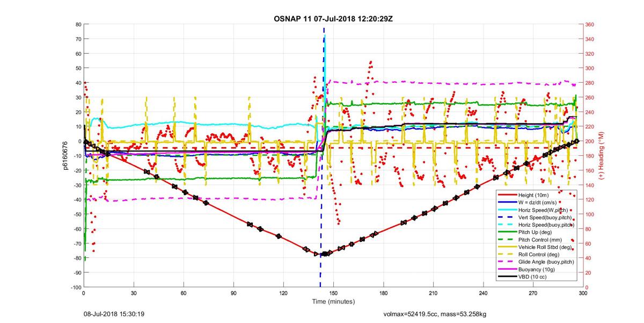Select legend entry Pitch Up (deg)
The height and width of the screenshot is (323, 644).
(535, 232)
